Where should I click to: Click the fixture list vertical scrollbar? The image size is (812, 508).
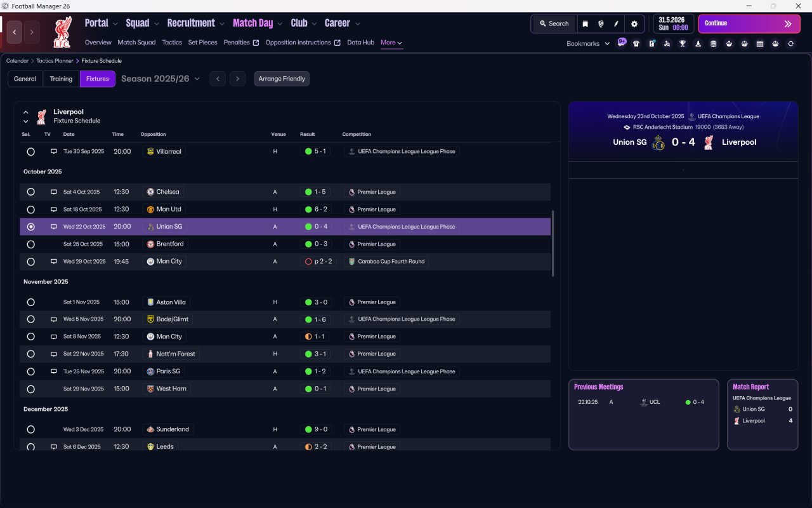[553, 243]
